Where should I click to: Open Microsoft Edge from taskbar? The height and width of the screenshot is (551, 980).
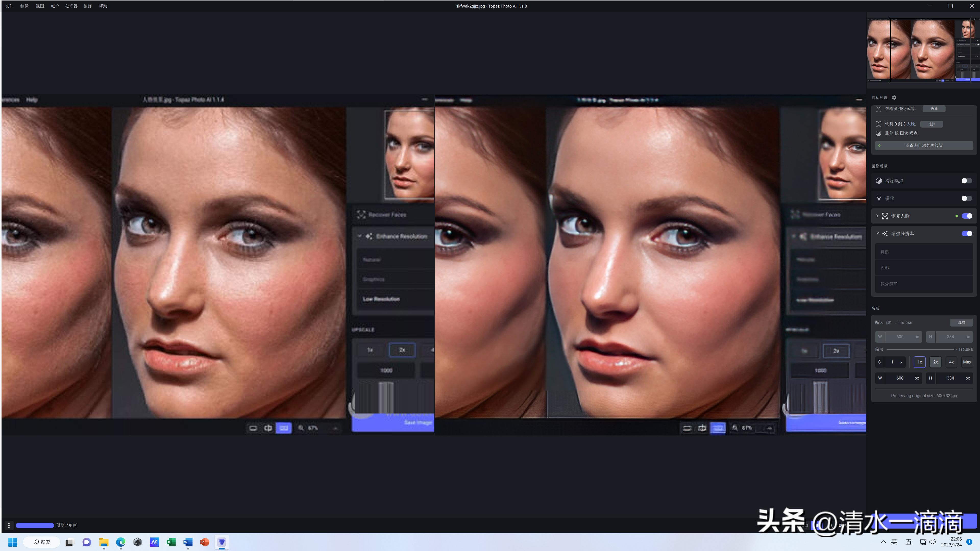pos(121,542)
